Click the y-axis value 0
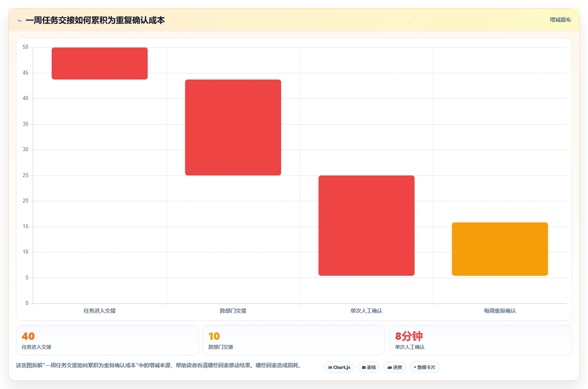Viewport: 588px width, 389px height. point(27,303)
